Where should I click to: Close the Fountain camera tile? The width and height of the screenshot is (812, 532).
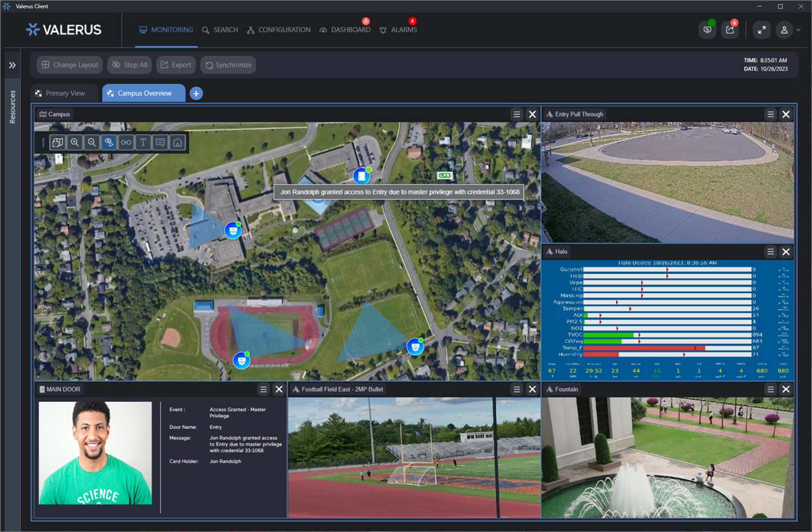786,389
